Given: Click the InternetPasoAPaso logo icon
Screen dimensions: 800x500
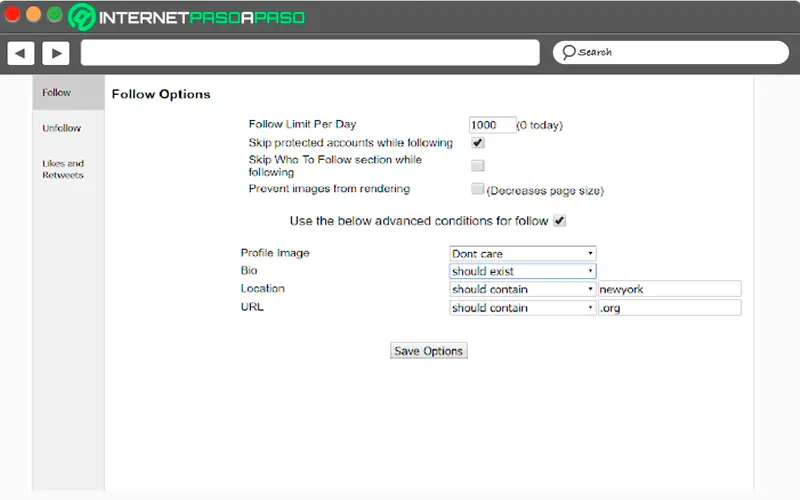Looking at the screenshot, I should tap(81, 17).
